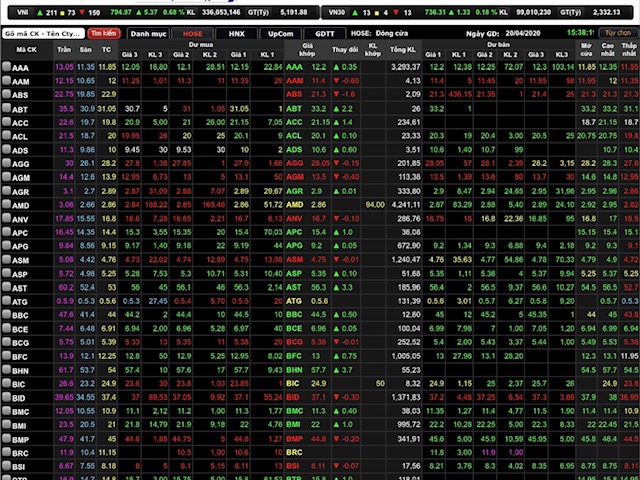Open the HNX exchange tab
Image resolution: width=640 pixels, height=480 pixels.
236,33
